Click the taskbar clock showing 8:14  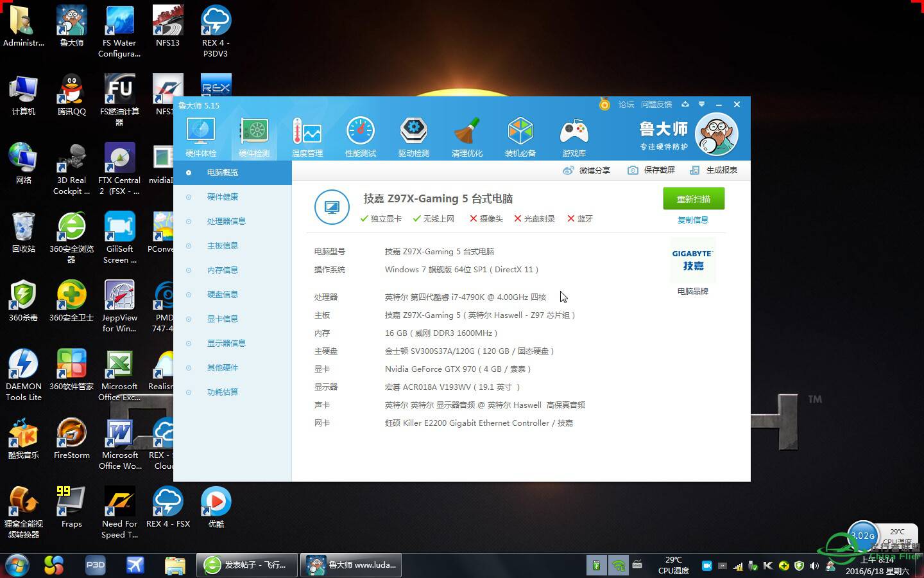point(877,565)
